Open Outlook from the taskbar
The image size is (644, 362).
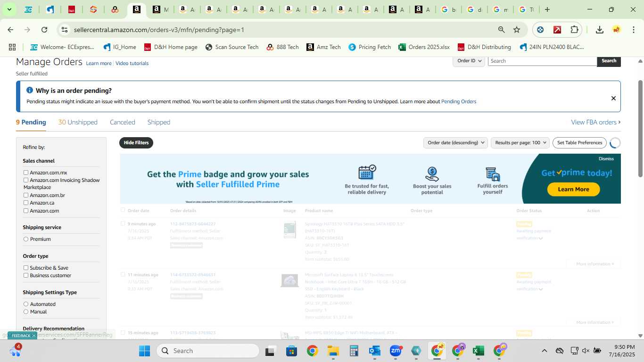click(375, 351)
